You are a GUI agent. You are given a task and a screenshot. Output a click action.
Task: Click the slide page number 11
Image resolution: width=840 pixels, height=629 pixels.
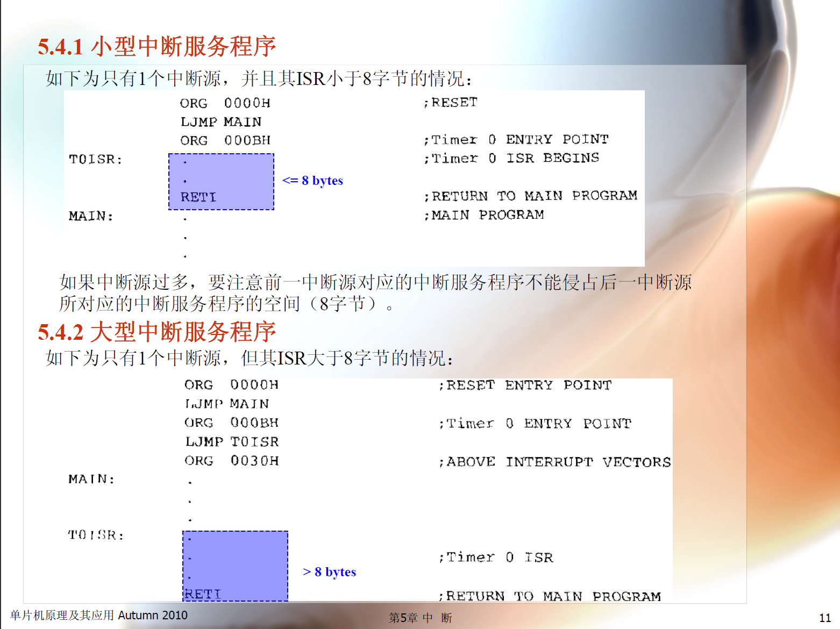(825, 618)
